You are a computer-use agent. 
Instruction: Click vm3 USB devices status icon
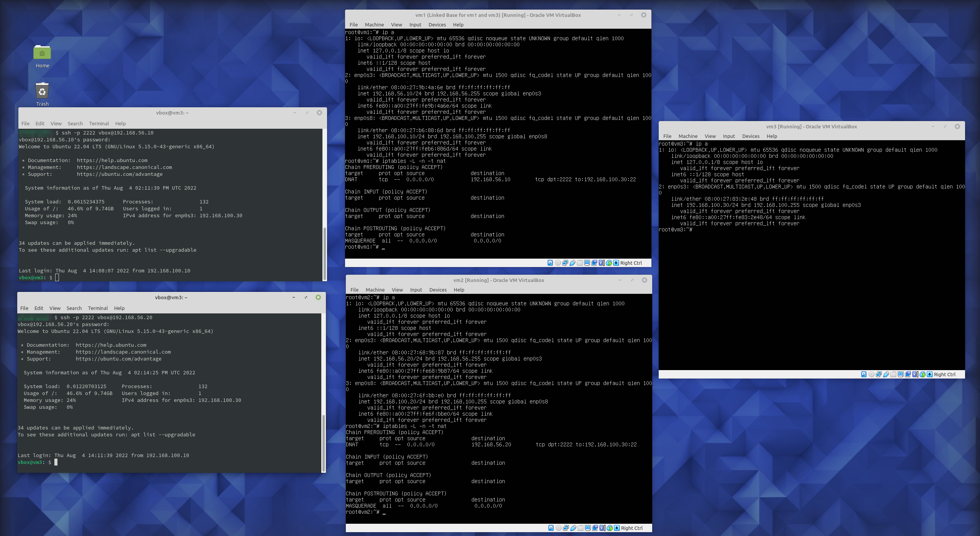[x=886, y=374]
